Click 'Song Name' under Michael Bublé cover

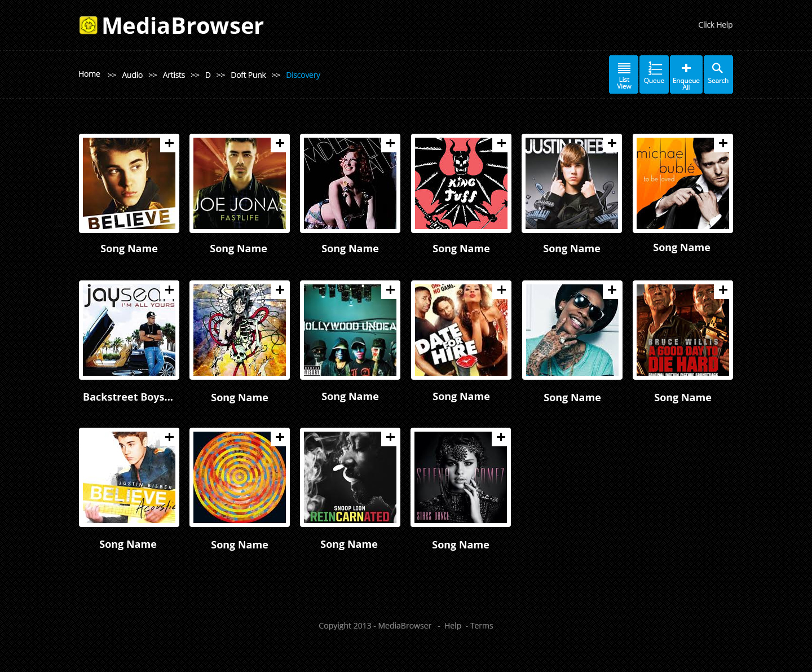pyautogui.click(x=682, y=248)
